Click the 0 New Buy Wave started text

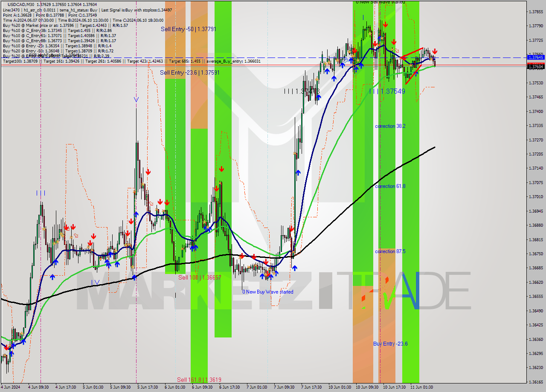[x=267, y=292]
